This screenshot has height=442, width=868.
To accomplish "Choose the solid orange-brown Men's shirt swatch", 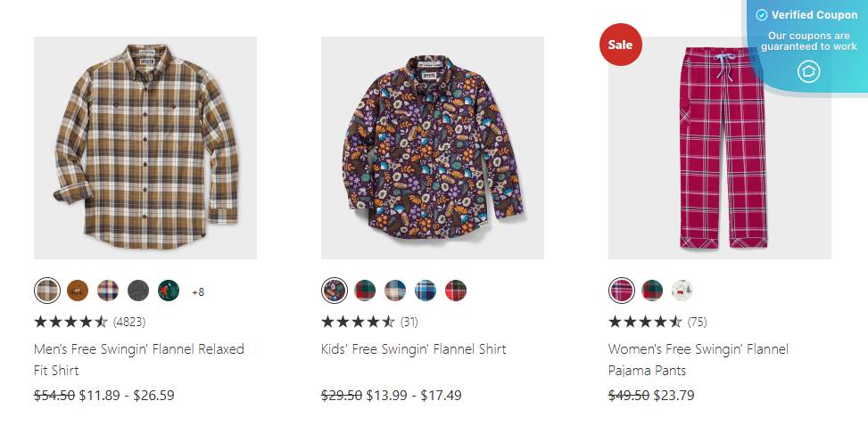I will pyautogui.click(x=78, y=291).
